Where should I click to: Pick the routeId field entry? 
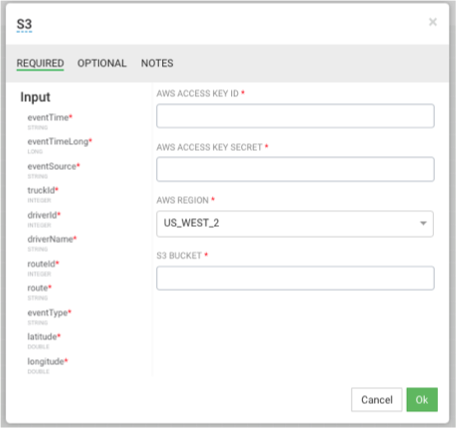(43, 268)
